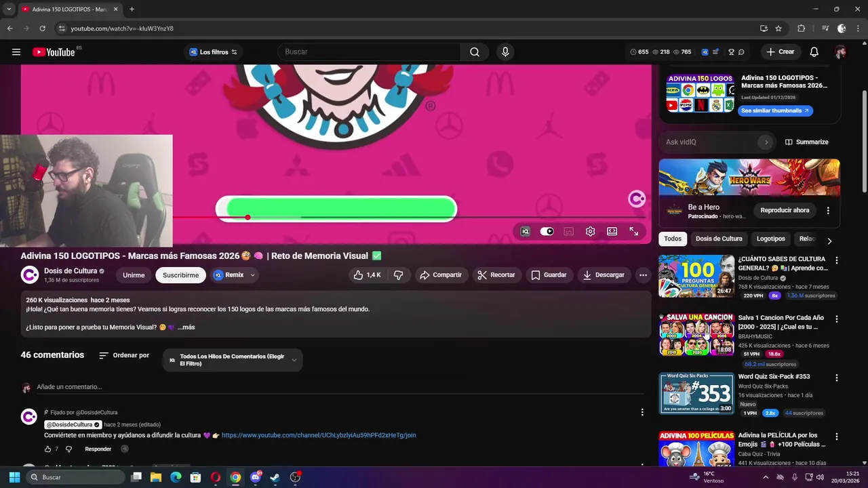Open OBS Studio from the taskbar
868x488 pixels.
(x=295, y=477)
